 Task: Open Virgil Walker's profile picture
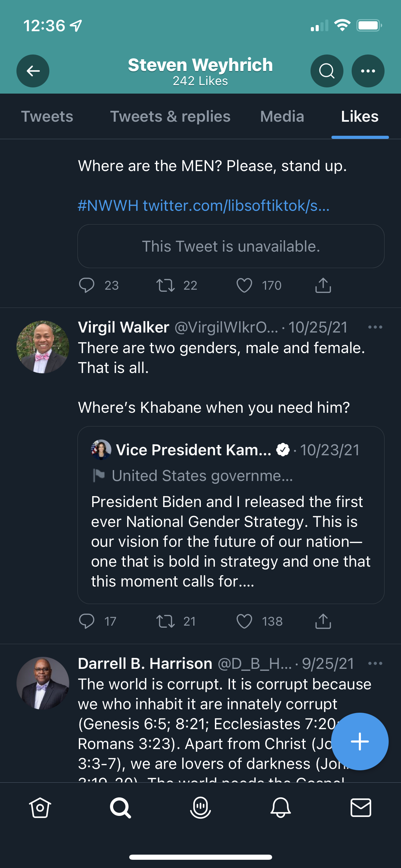tap(43, 347)
